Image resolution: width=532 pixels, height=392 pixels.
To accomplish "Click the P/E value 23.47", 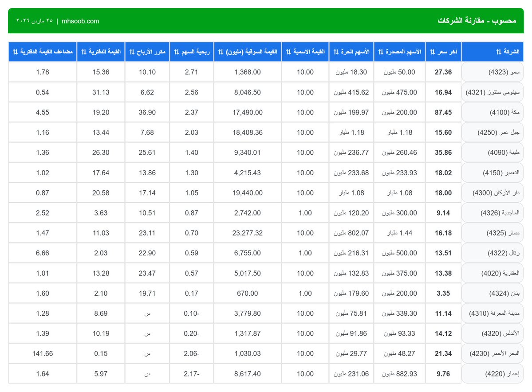I will point(147,273).
